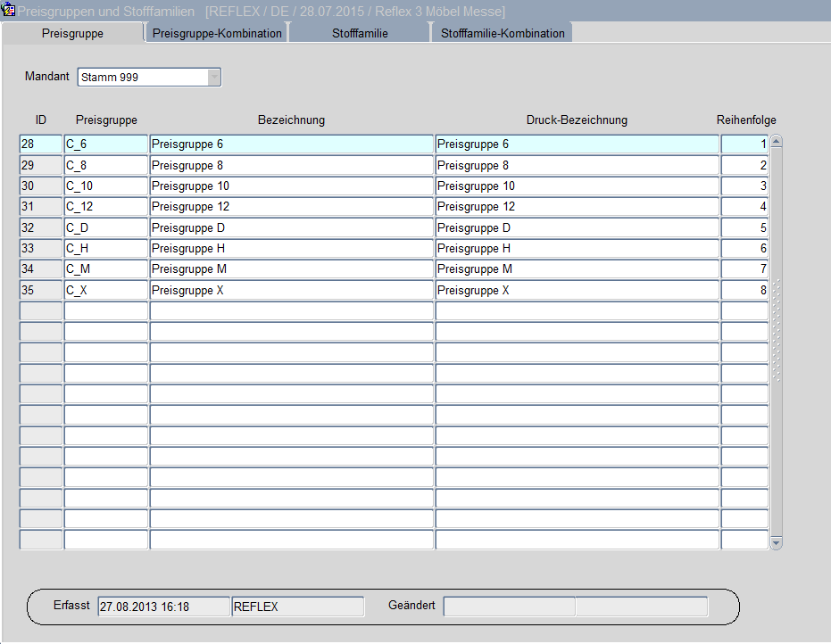Activate the Preisgruppe tab

pyautogui.click(x=72, y=33)
